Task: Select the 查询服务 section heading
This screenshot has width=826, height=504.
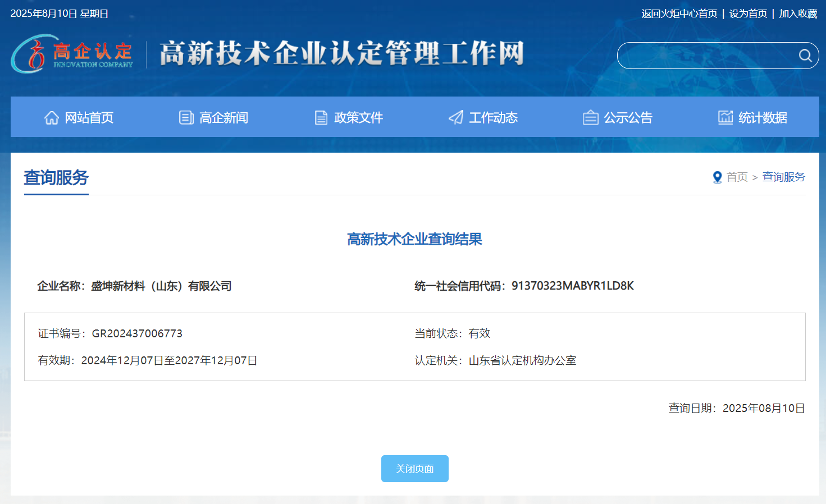Action: [x=56, y=177]
